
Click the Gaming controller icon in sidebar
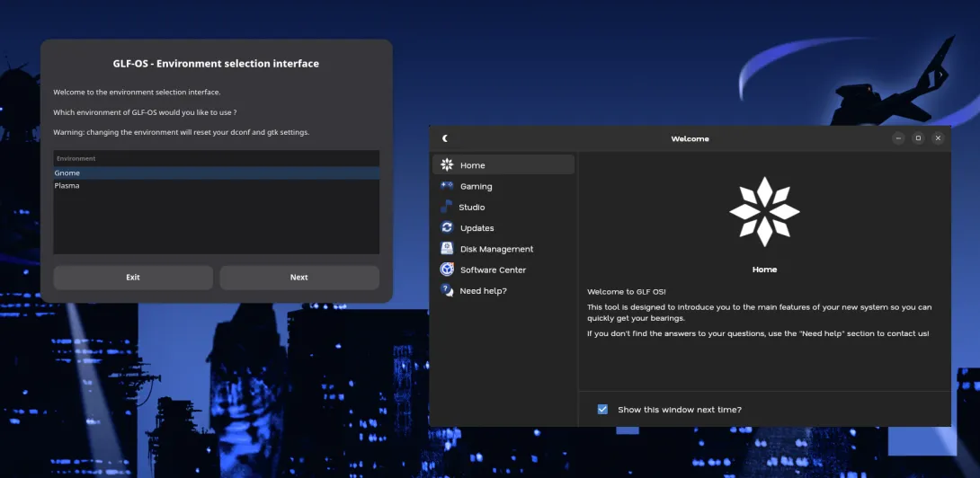447,186
